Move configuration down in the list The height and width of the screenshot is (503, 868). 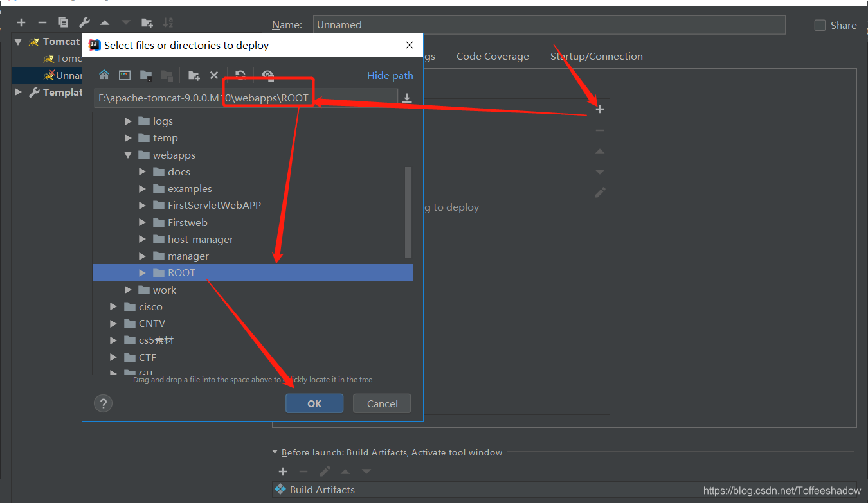click(x=126, y=22)
